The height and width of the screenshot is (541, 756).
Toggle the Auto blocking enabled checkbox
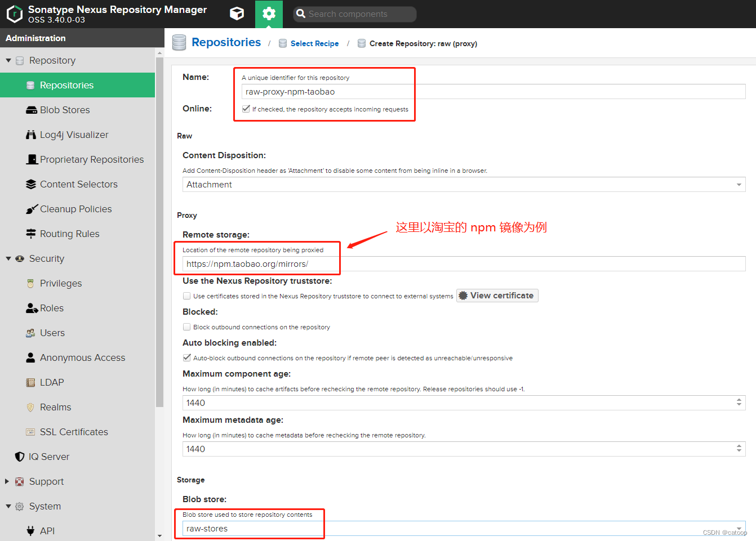coord(186,357)
